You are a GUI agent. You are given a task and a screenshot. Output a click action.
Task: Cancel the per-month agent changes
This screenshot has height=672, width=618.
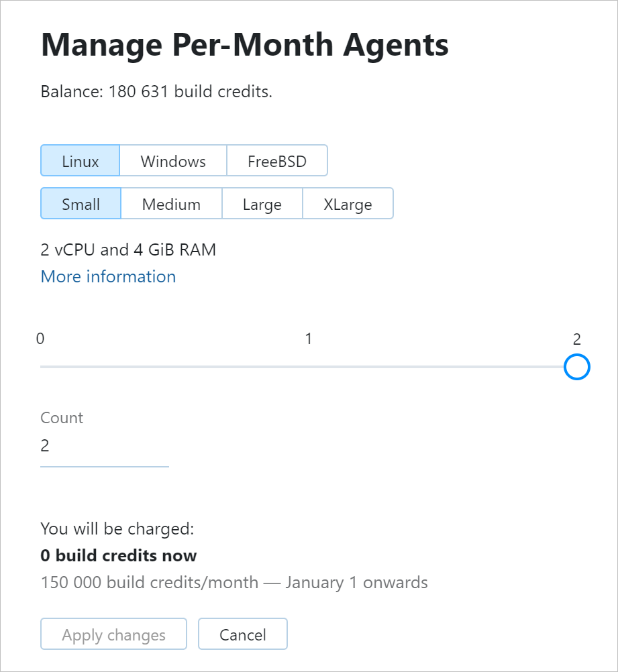point(242,634)
